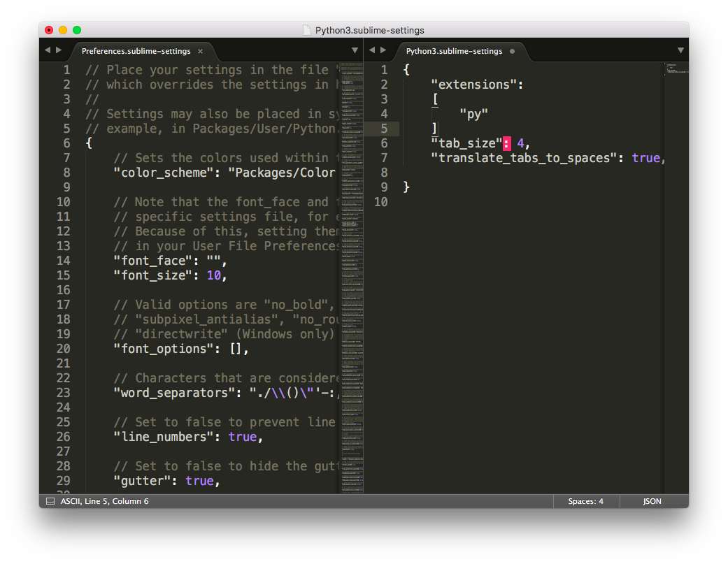Open the Spaces: 4 indentation menu
Viewport: 728px width, 564px height.
[585, 501]
